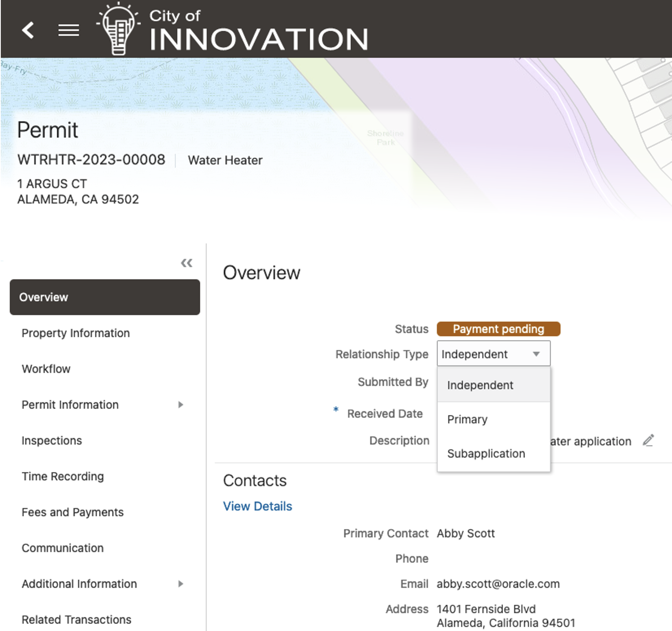
Task: Open the Relationship Type dropdown arrow
Action: coord(538,354)
